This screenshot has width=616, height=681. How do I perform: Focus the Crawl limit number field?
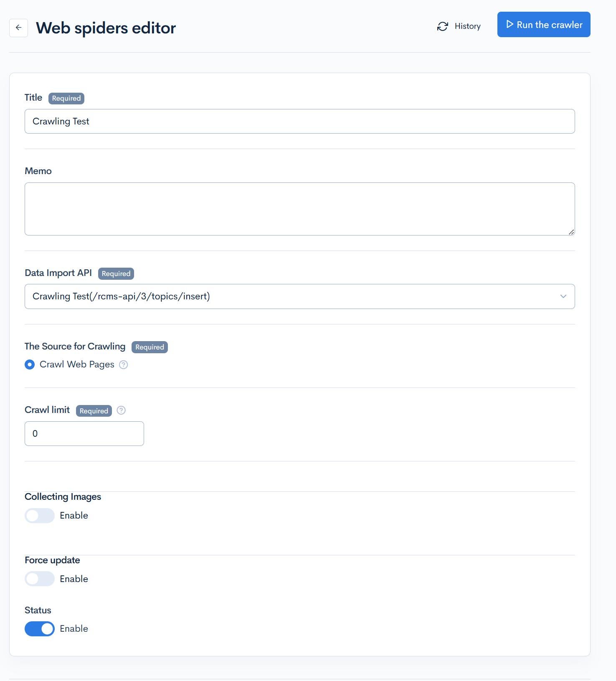point(84,433)
